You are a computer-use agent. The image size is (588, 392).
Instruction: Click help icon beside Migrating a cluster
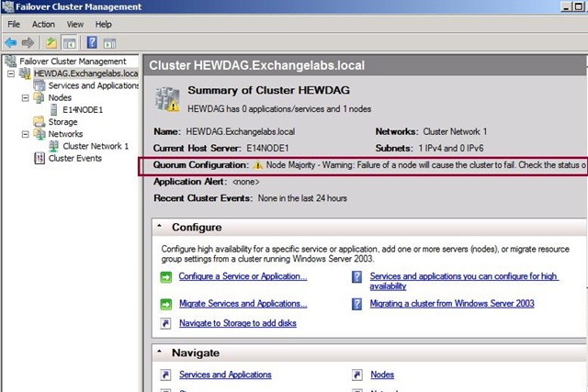(x=356, y=304)
